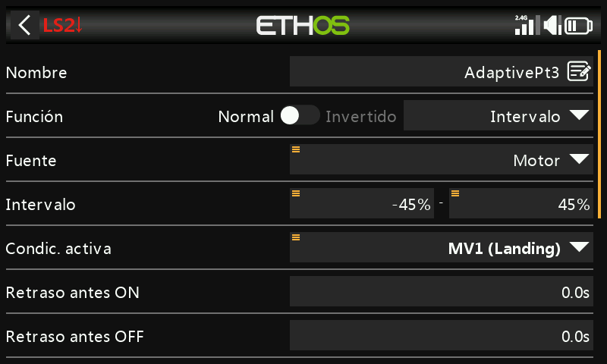Image resolution: width=607 pixels, height=364 pixels.
Task: Tap the LS2 logic switch title
Action: pyautogui.click(x=62, y=26)
